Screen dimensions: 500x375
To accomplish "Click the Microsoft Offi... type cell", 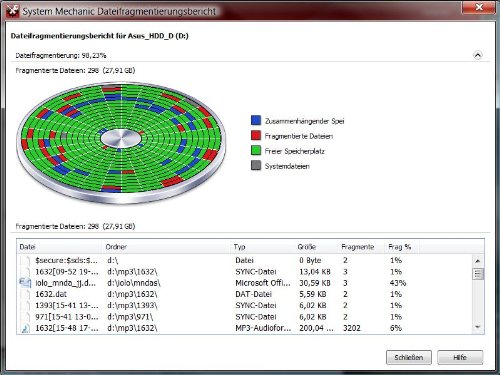I will point(263,283).
